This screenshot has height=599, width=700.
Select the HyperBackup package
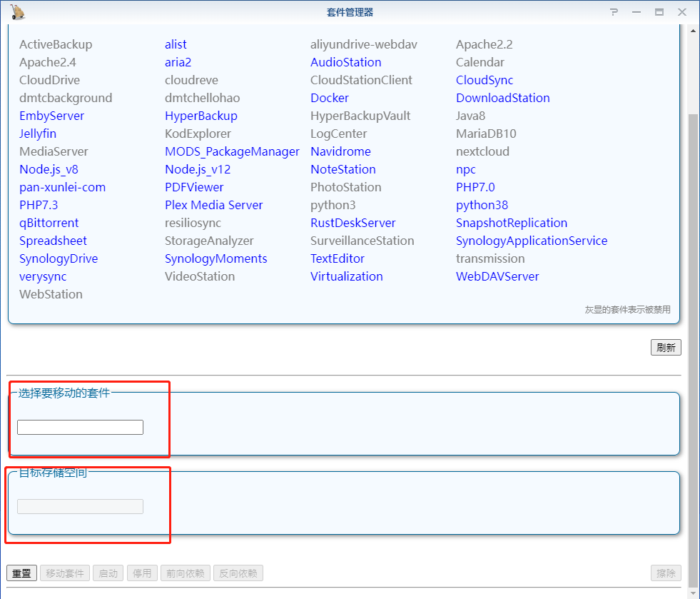tap(201, 116)
